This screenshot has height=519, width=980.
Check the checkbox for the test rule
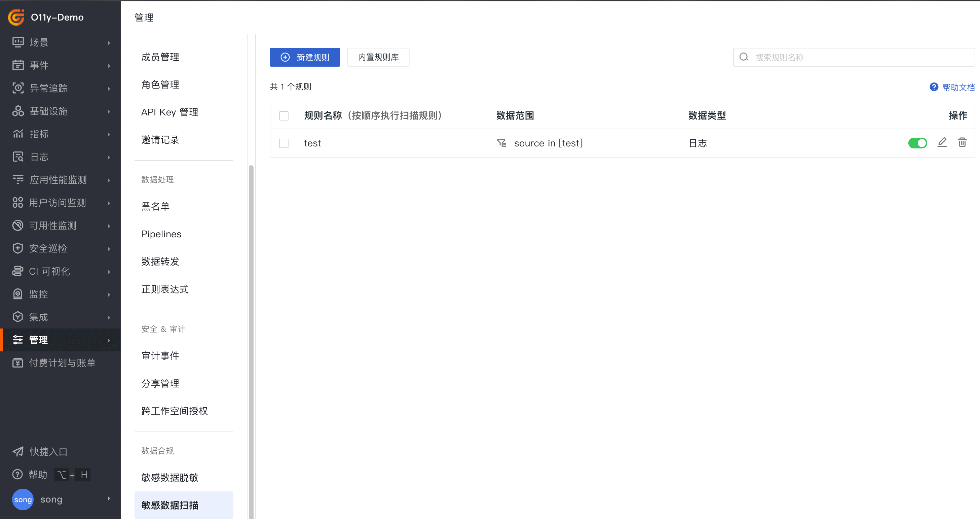[284, 143]
